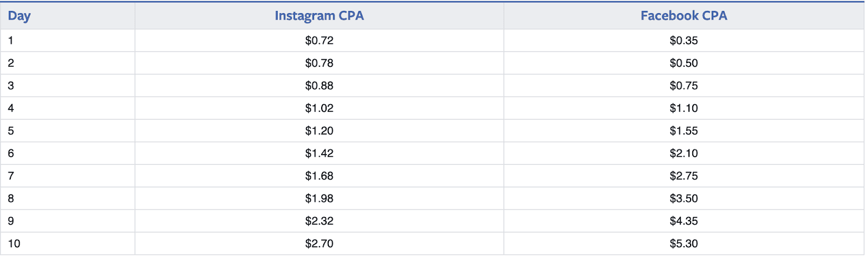Click the Facebook value $0.75
The width and height of the screenshot is (868, 256).
tap(684, 86)
